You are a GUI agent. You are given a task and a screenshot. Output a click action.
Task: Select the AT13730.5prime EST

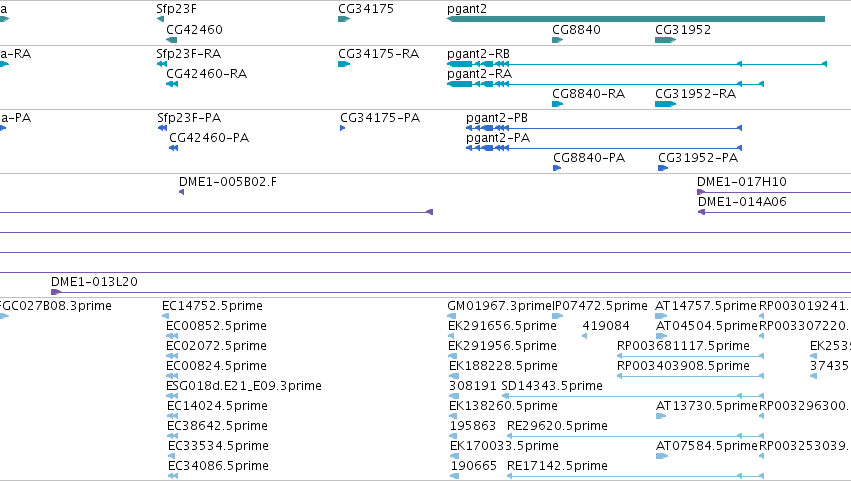pos(661,416)
